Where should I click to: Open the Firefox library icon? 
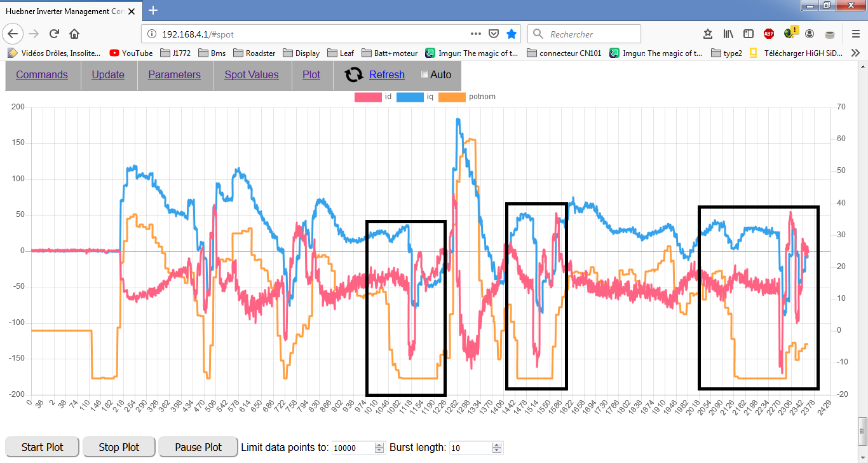728,34
